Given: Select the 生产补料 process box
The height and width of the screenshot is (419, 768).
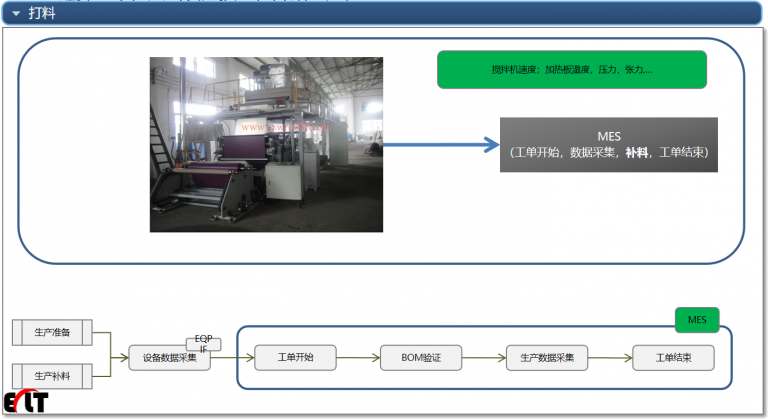Looking at the screenshot, I should (52, 376).
